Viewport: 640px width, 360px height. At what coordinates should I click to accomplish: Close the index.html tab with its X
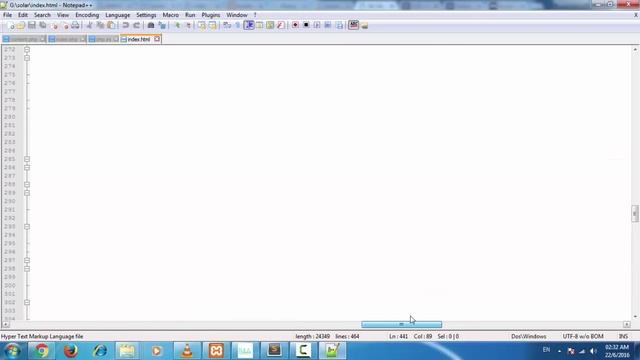157,39
